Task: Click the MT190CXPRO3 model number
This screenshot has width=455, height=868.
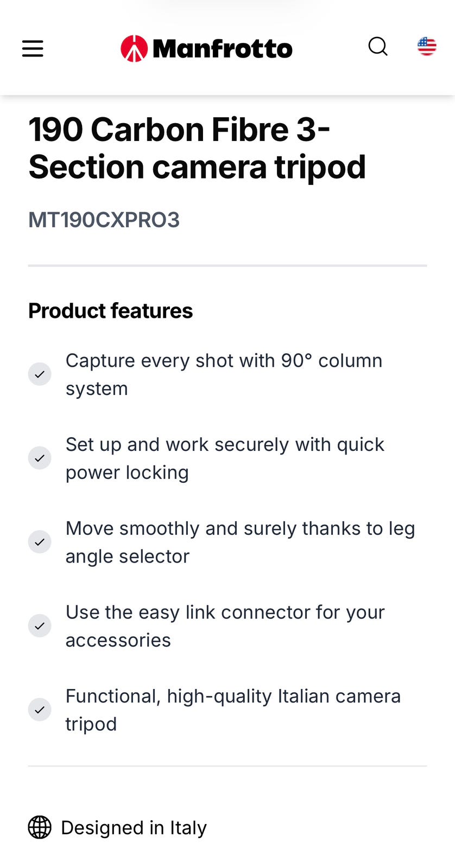Action: click(104, 220)
